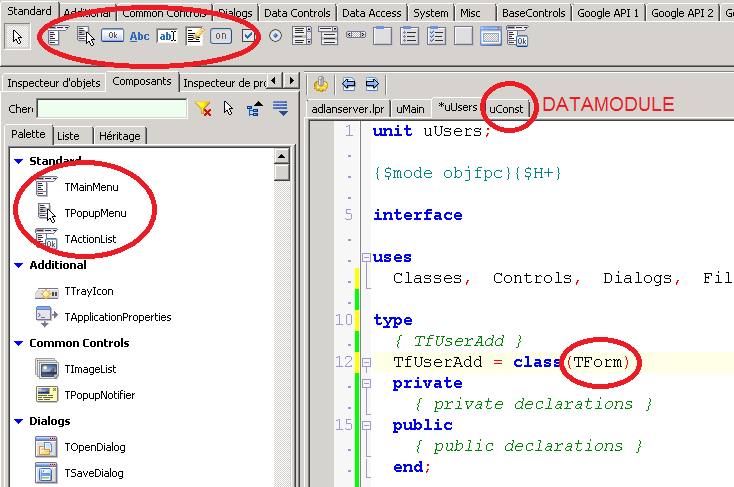Switch to the Composants tab

coord(142,81)
